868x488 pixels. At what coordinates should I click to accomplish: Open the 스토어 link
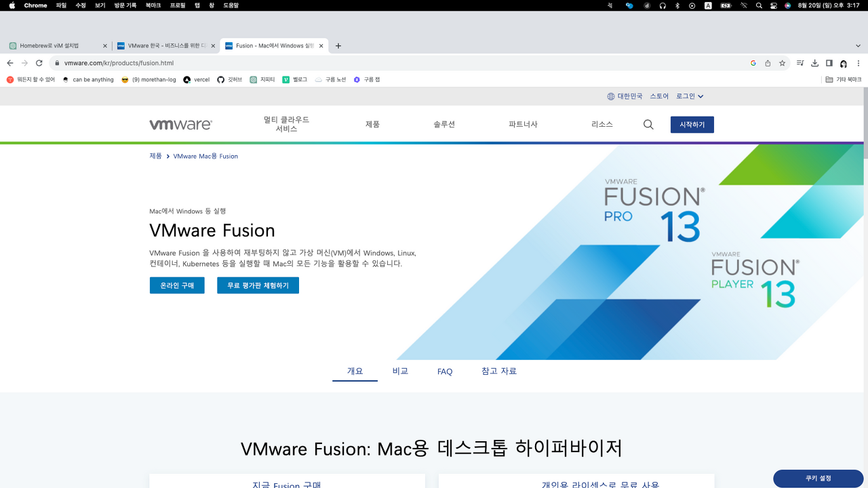(659, 96)
